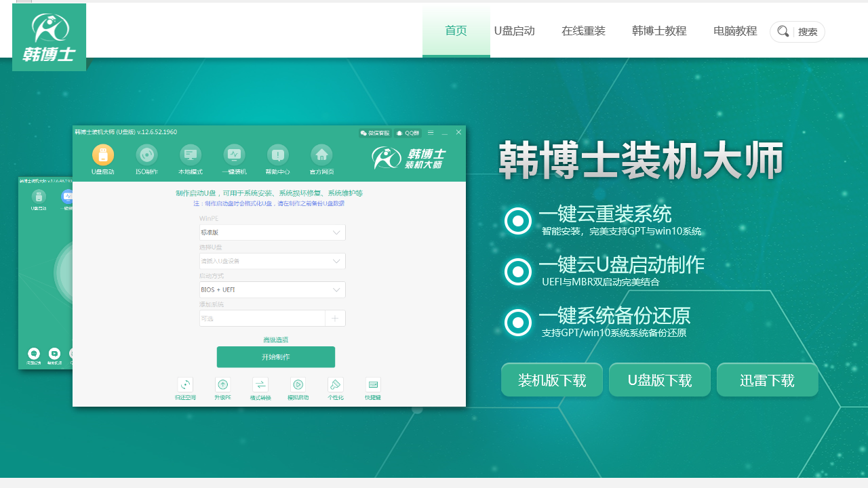Open the 韩博士教程 navigation item

[659, 31]
